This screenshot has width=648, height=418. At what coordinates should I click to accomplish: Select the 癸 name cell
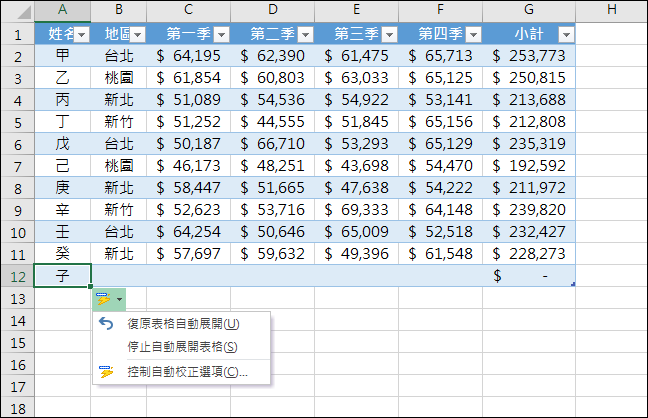click(x=62, y=253)
